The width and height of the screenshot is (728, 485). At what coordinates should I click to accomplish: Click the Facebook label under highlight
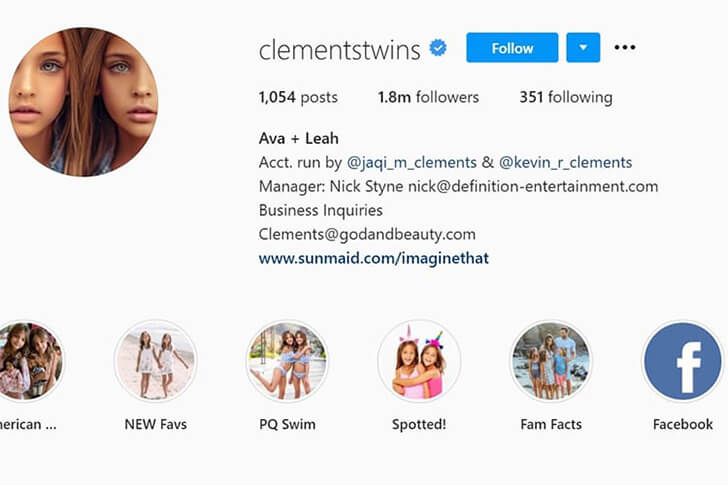tap(682, 424)
